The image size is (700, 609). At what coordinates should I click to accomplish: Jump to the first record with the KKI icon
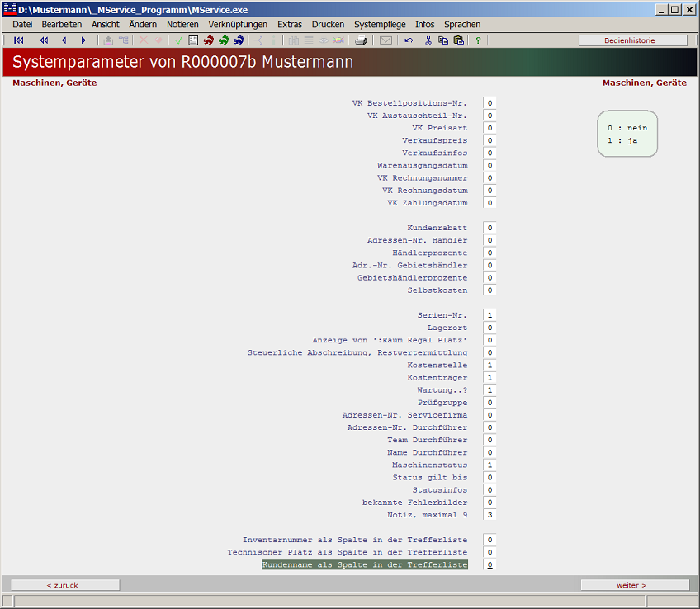tap(18, 40)
